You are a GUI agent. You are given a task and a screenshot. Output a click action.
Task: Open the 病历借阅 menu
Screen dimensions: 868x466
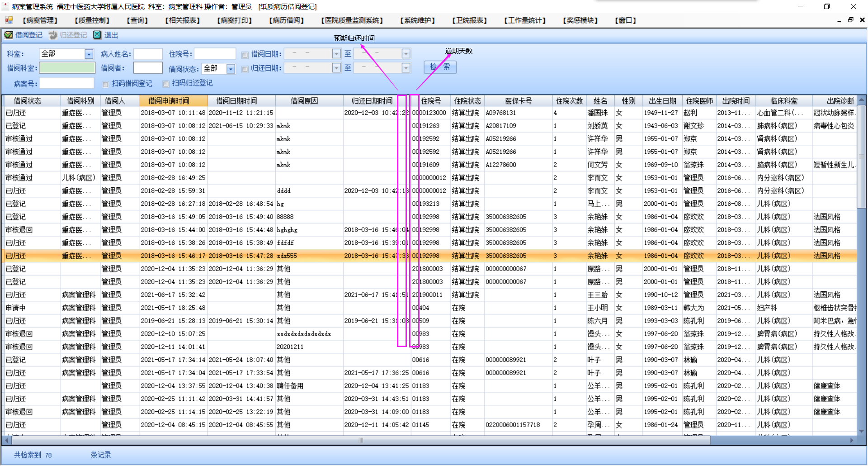click(287, 20)
